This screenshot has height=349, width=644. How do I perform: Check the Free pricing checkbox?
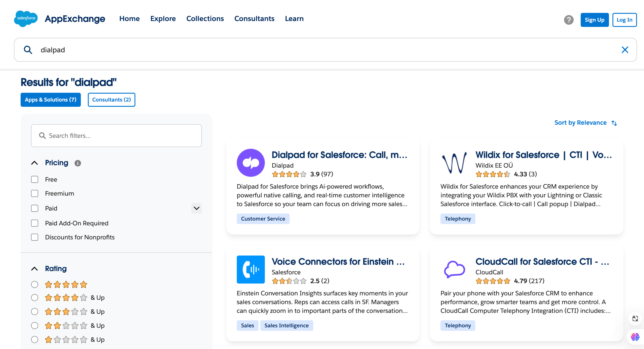(x=35, y=179)
